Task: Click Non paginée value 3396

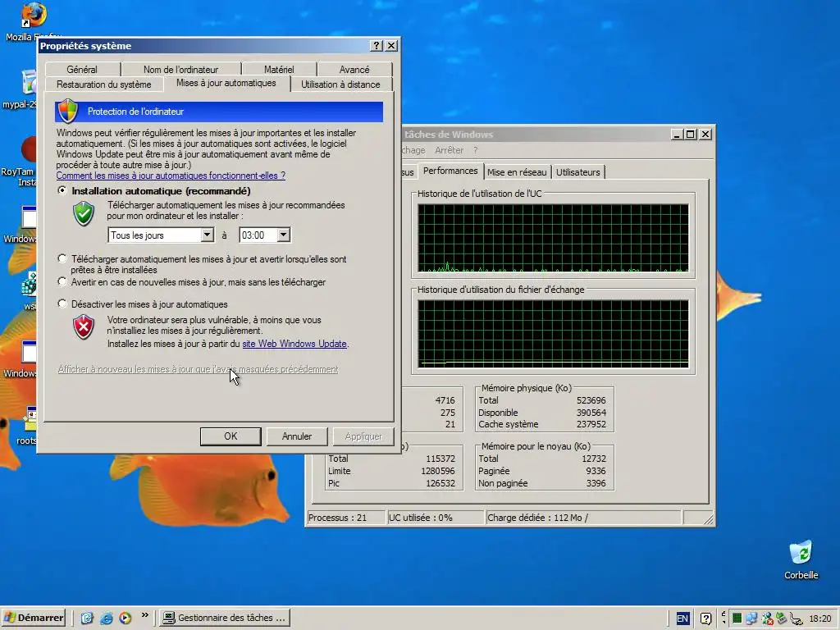Action: point(596,483)
